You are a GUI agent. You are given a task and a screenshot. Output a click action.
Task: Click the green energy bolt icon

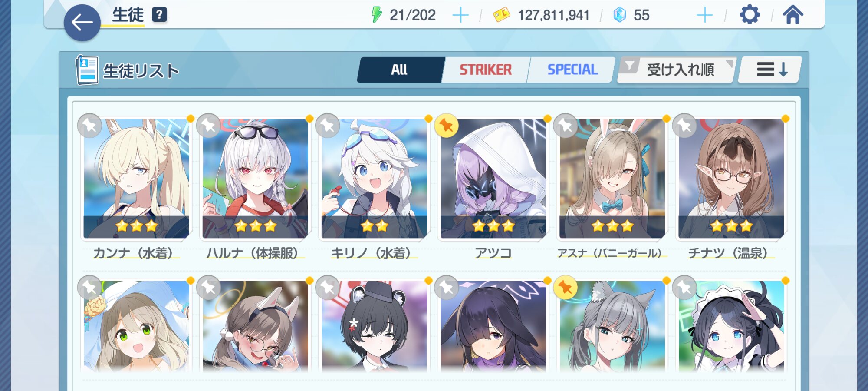376,15
